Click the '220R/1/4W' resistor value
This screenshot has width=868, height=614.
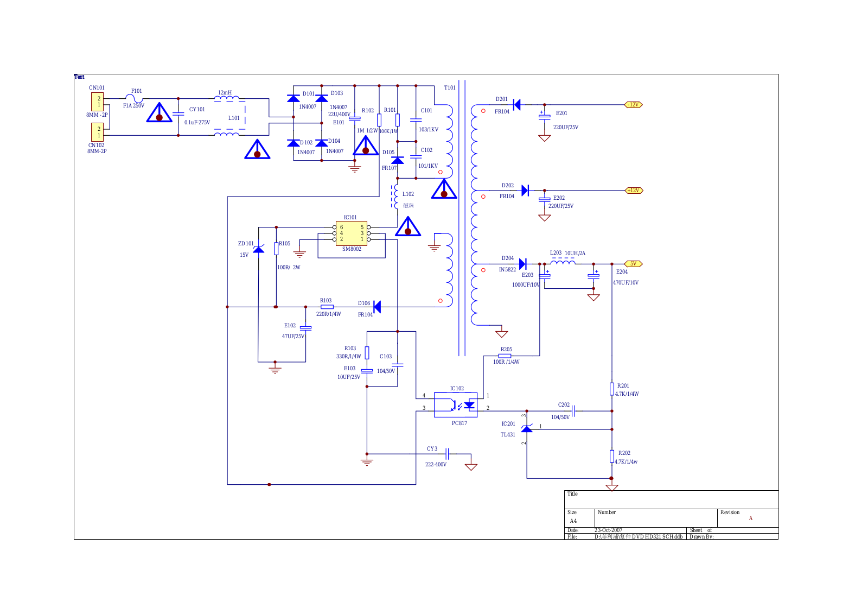pos(328,314)
